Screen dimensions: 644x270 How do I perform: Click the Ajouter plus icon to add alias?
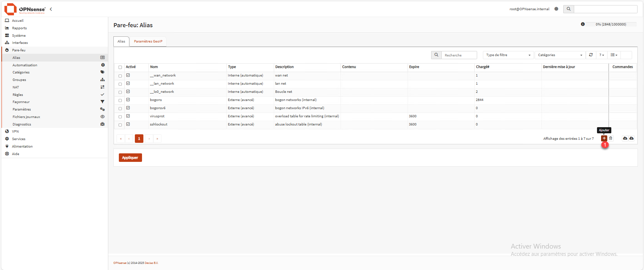pyautogui.click(x=604, y=138)
